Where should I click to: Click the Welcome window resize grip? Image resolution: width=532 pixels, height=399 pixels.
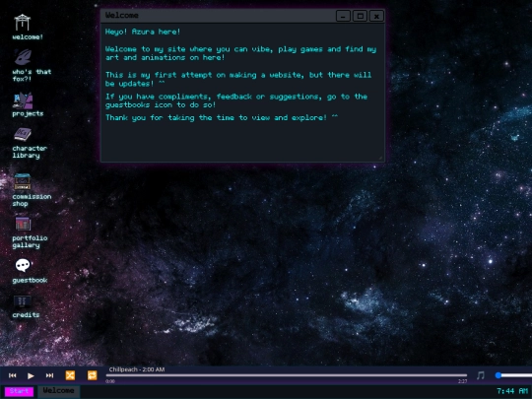pyautogui.click(x=380, y=158)
